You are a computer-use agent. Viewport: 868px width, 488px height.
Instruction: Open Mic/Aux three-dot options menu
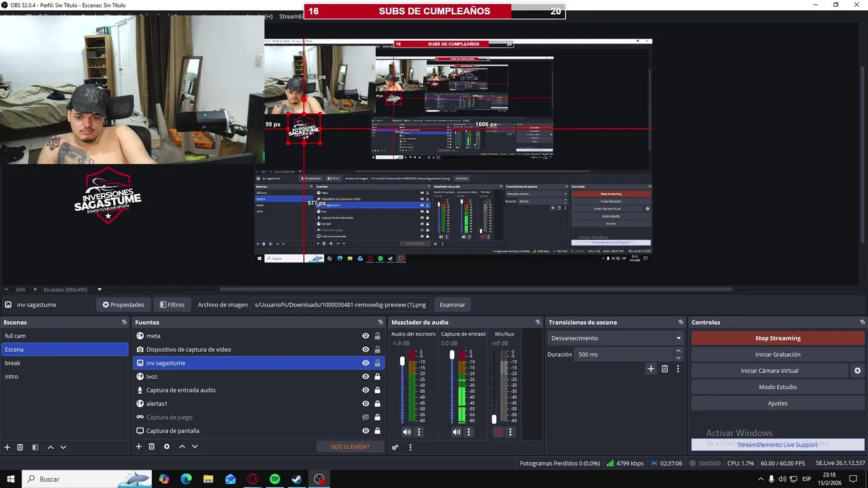510,432
